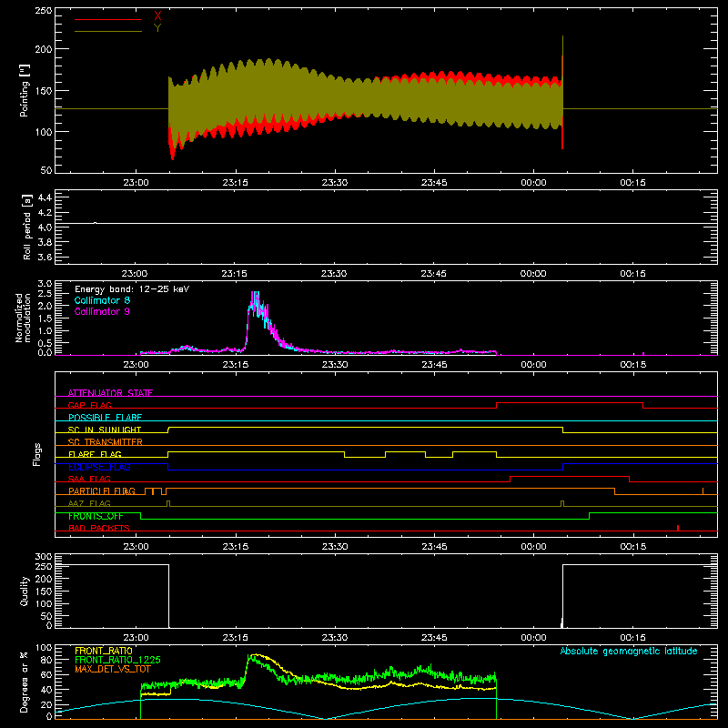Click 23:45 time label under Flags plot

(434, 547)
